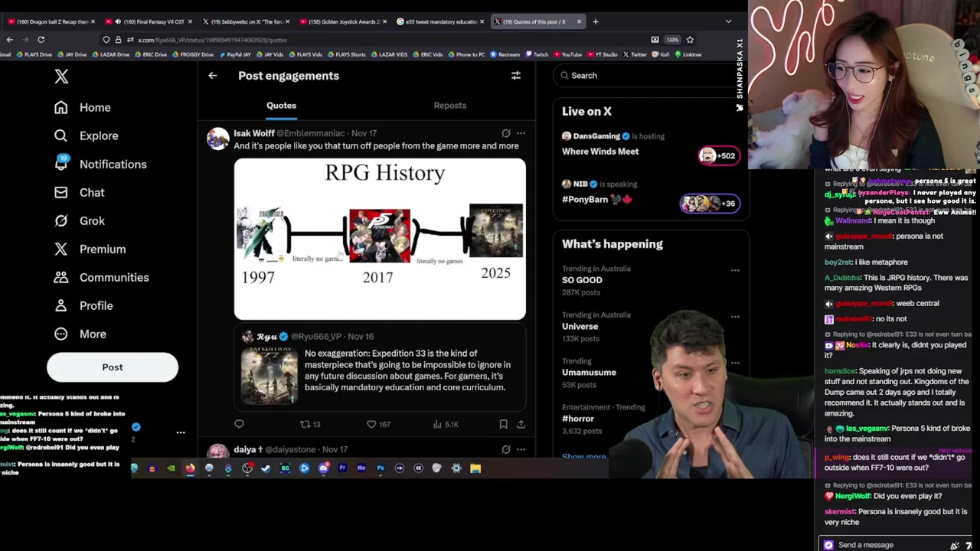Image resolution: width=980 pixels, height=551 pixels.
Task: Like the post with 167 likes
Action: tap(378, 424)
